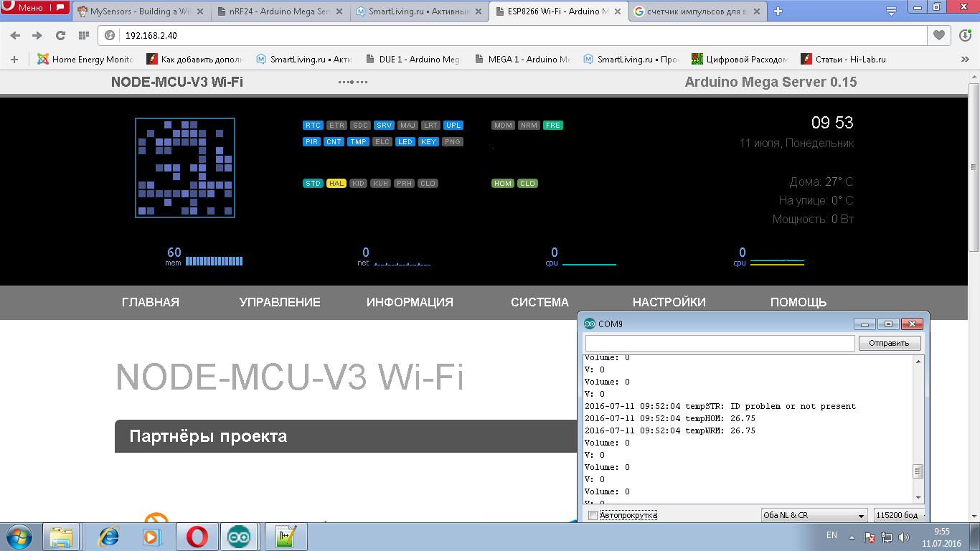980x551 pixels.
Task: Open the ПОМОЩЬ menu item
Action: click(798, 303)
